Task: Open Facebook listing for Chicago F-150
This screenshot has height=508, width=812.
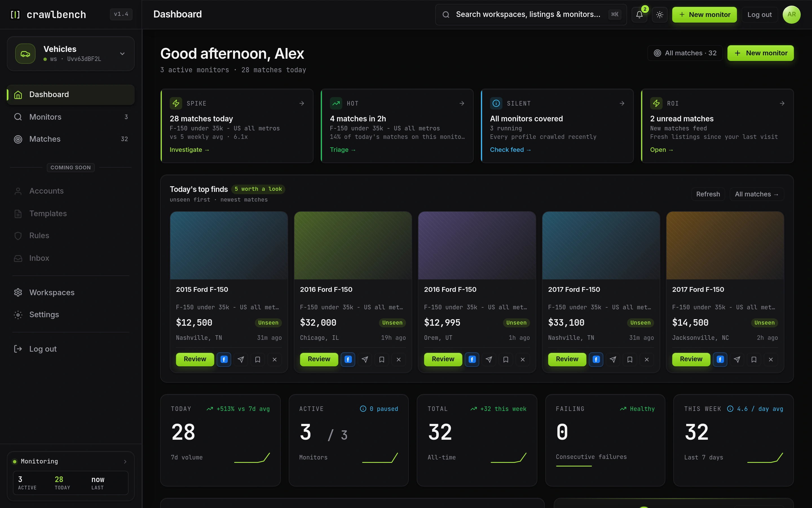Action: click(x=348, y=360)
